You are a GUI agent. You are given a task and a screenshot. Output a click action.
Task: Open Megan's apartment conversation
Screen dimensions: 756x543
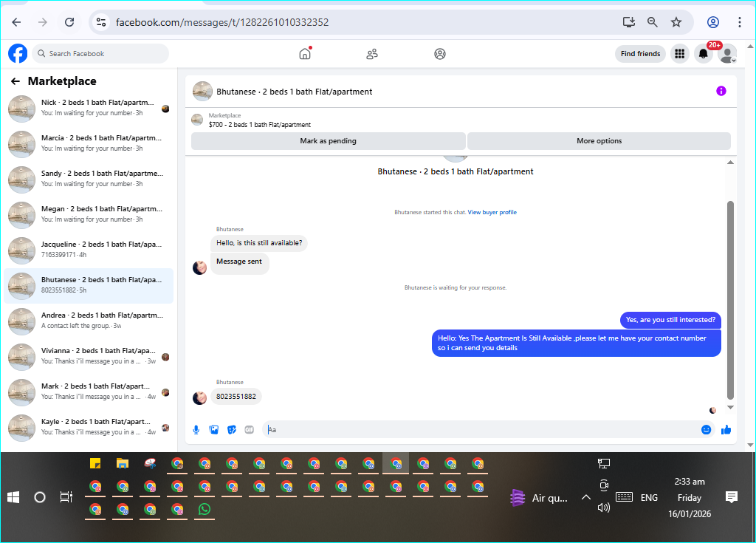(89, 214)
